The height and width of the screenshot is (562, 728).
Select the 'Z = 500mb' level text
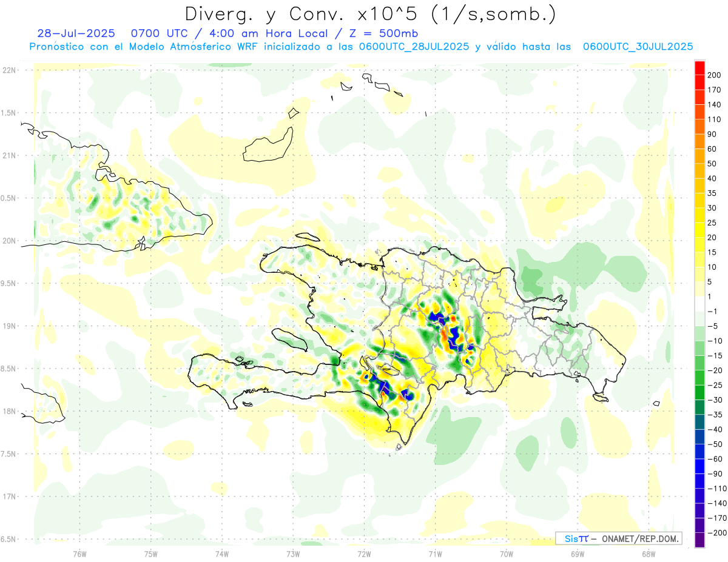tap(381, 33)
